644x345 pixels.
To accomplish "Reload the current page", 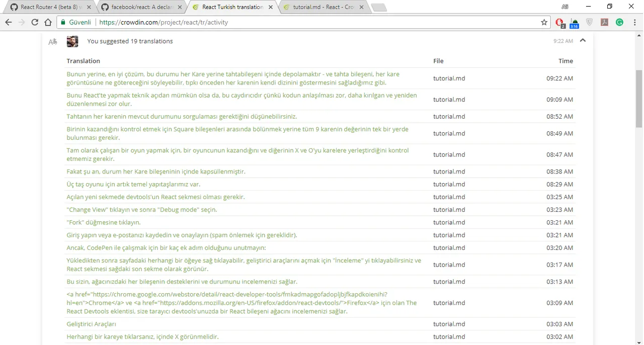I will pyautogui.click(x=35, y=22).
